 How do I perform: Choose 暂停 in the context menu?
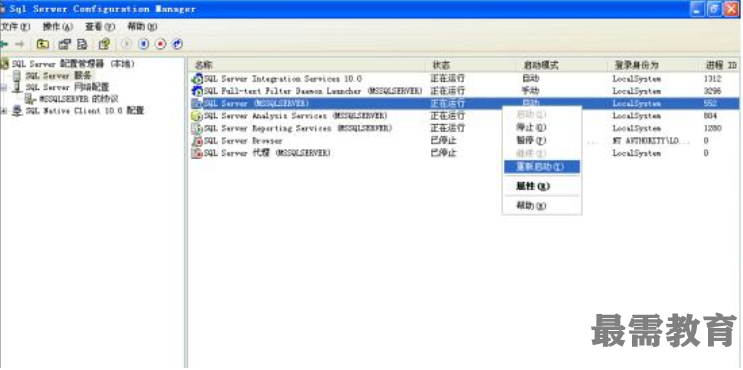click(542, 141)
